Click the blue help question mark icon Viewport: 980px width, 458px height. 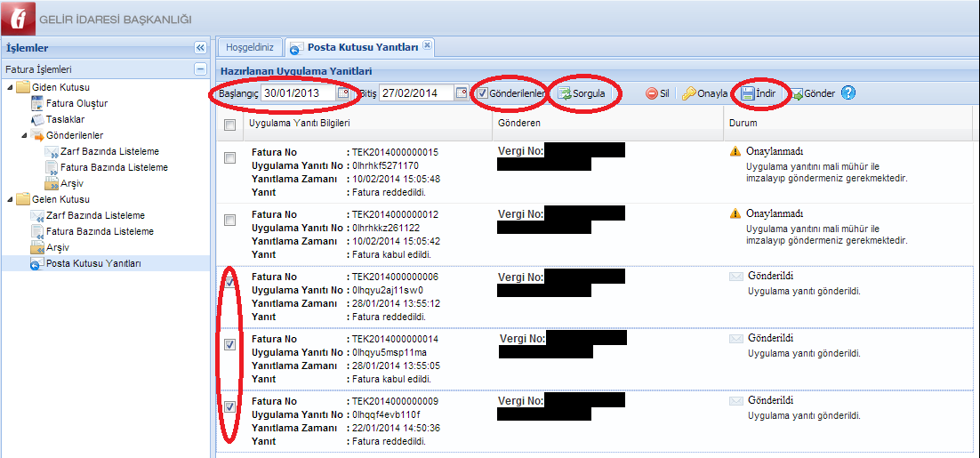point(847,93)
